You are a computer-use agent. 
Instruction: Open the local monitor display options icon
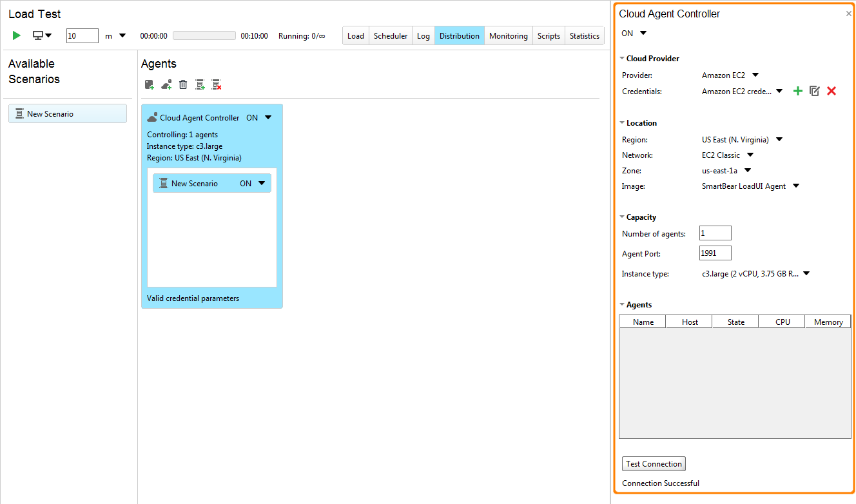(40, 35)
